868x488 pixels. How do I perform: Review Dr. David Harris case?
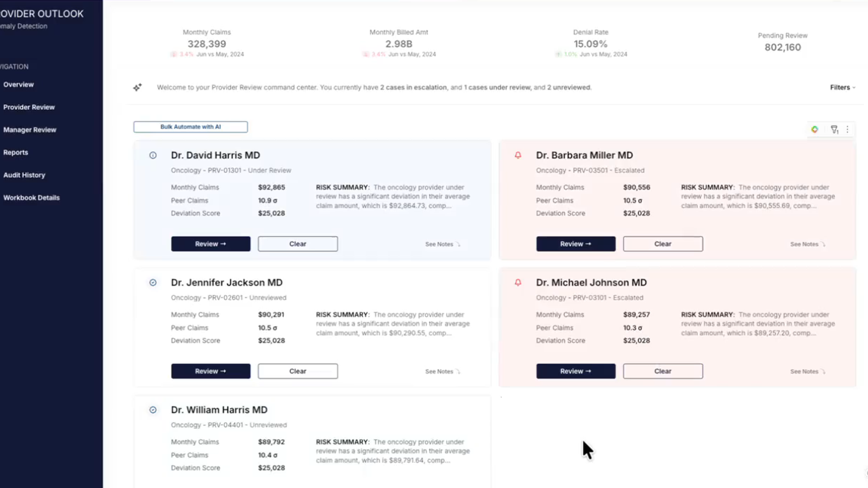pos(211,244)
